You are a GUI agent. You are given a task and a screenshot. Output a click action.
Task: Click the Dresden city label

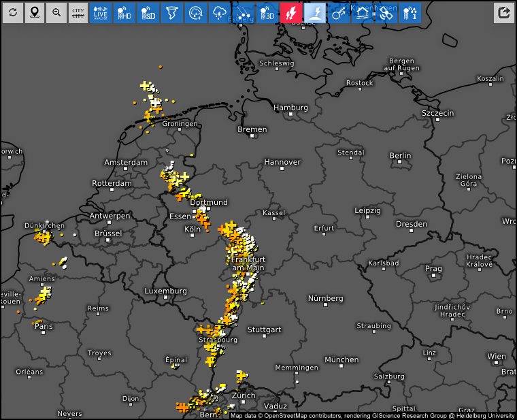pos(411,224)
